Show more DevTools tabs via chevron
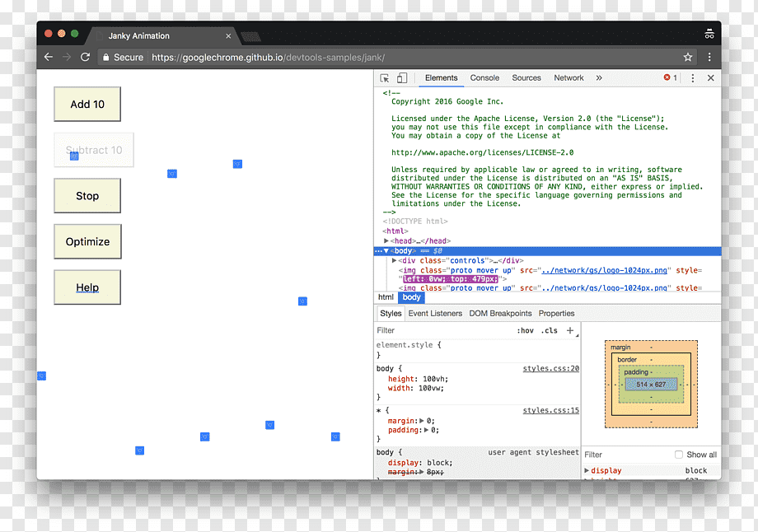The width and height of the screenshot is (758, 532). tap(599, 77)
